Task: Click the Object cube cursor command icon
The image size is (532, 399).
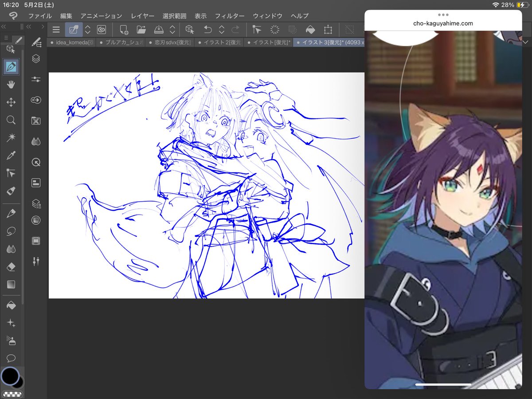Action: [190, 30]
